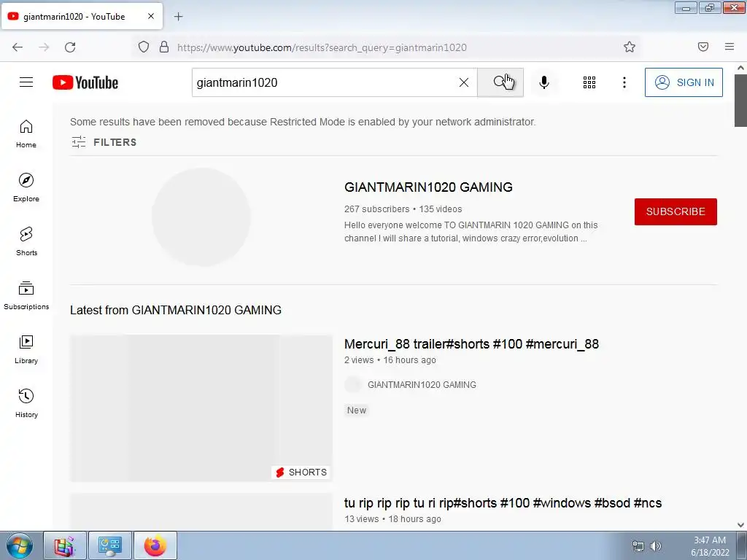Click the '267 subscribers' text
The image size is (747, 560).
tap(377, 209)
